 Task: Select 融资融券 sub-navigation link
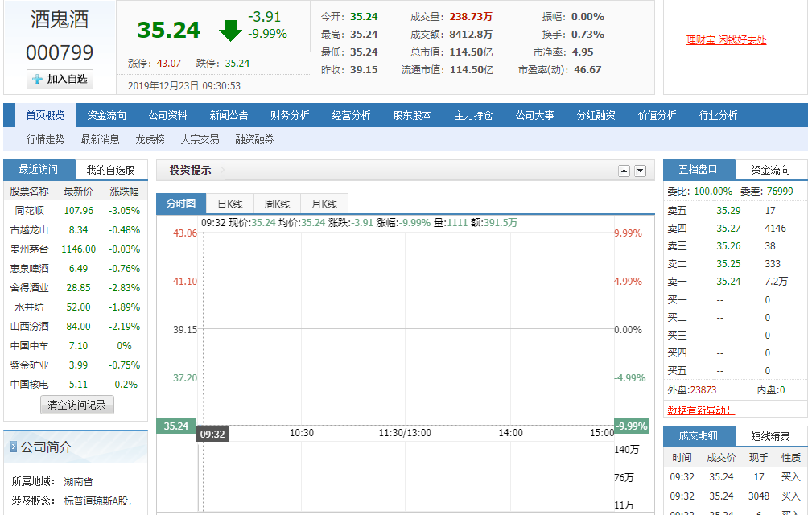tap(255, 140)
